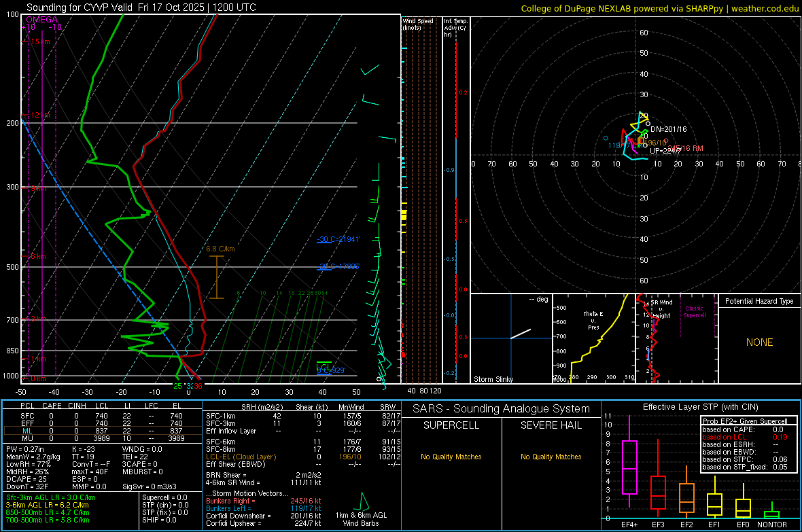
Task: Click the SUPERCELL analogue column header
Action: [451, 425]
